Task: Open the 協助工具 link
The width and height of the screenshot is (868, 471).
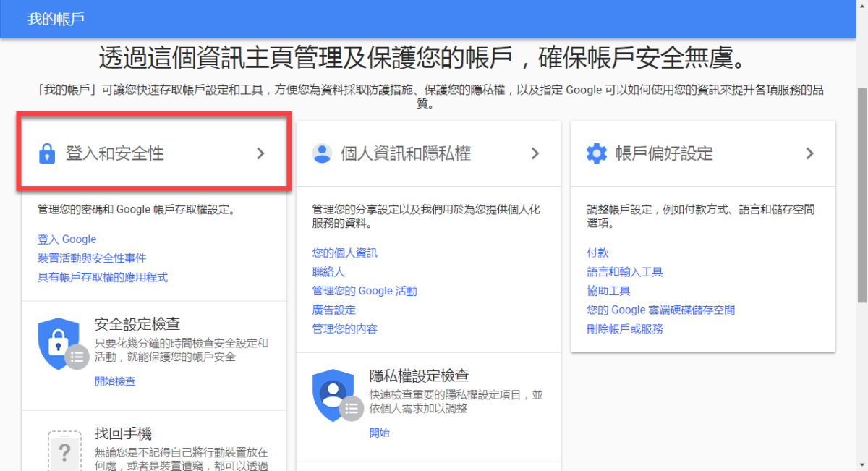Action: tap(609, 291)
